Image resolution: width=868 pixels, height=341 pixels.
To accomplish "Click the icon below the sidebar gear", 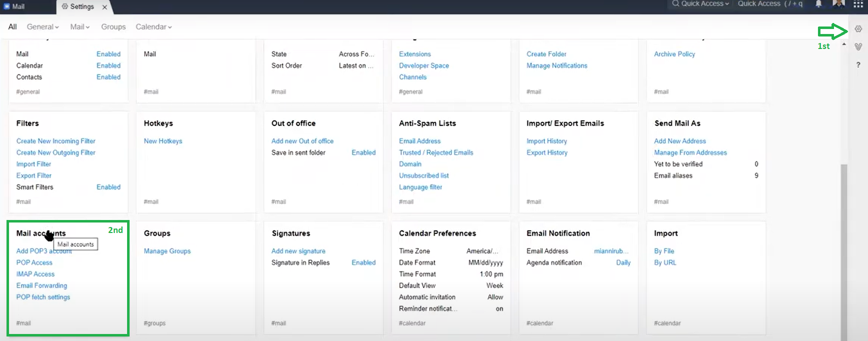I will coord(858,46).
